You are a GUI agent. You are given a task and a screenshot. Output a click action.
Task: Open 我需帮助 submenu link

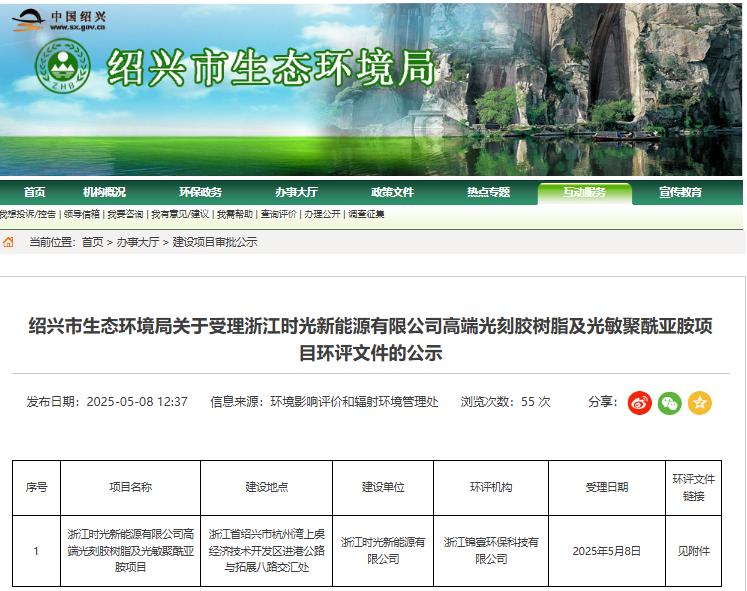[235, 214]
